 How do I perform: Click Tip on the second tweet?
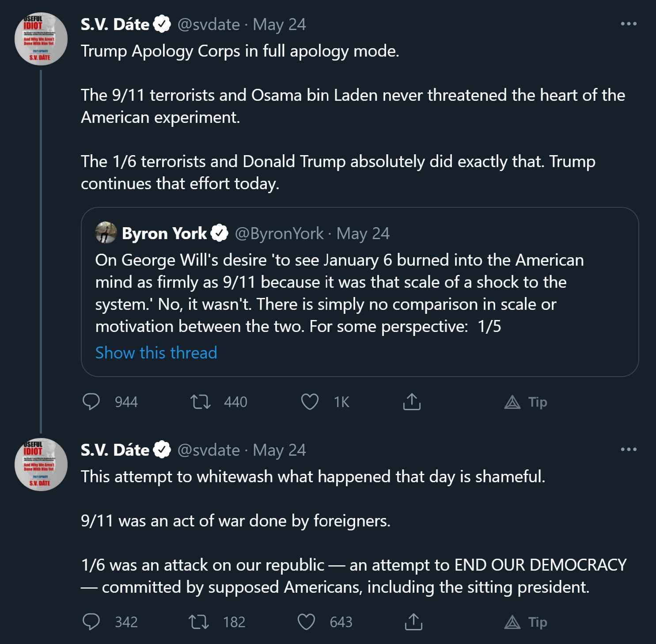(526, 622)
